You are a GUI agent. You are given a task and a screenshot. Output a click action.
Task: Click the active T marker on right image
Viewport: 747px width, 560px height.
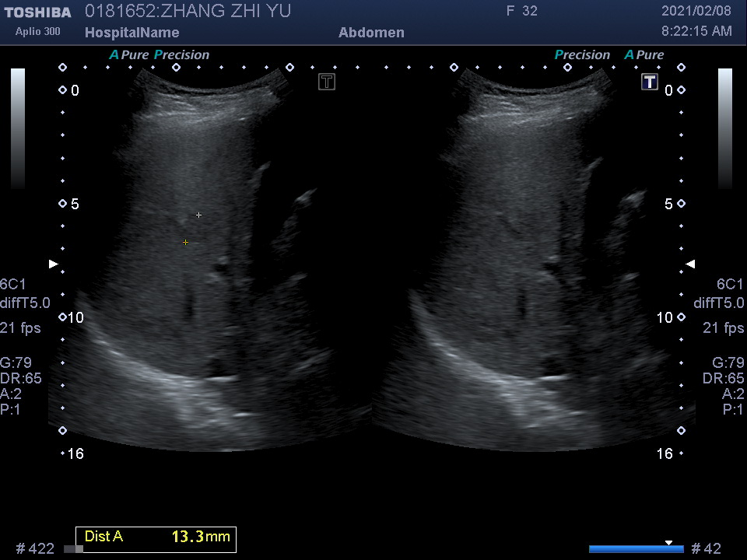(650, 82)
